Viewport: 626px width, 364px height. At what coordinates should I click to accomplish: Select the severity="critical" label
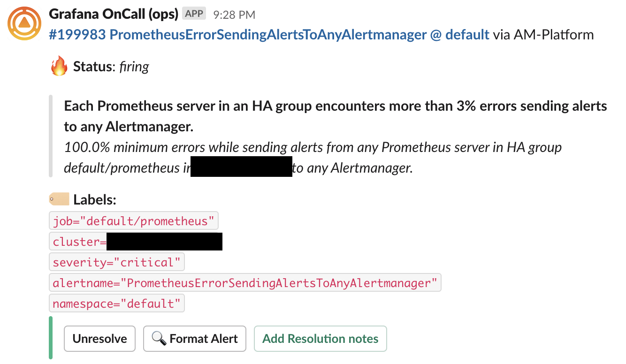117,262
